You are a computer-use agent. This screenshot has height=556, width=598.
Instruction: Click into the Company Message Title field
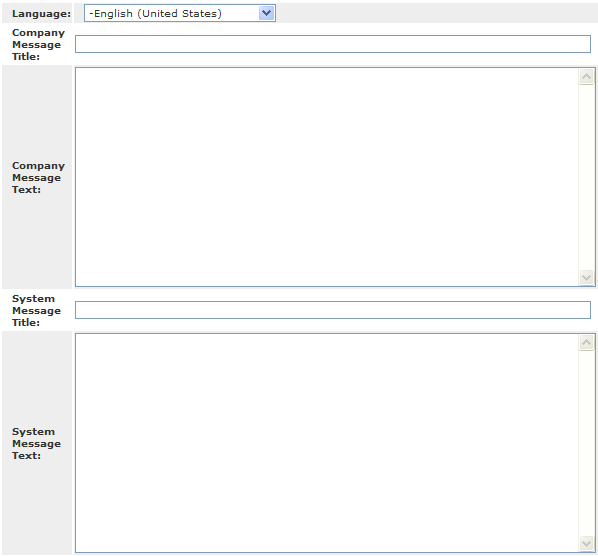point(333,44)
